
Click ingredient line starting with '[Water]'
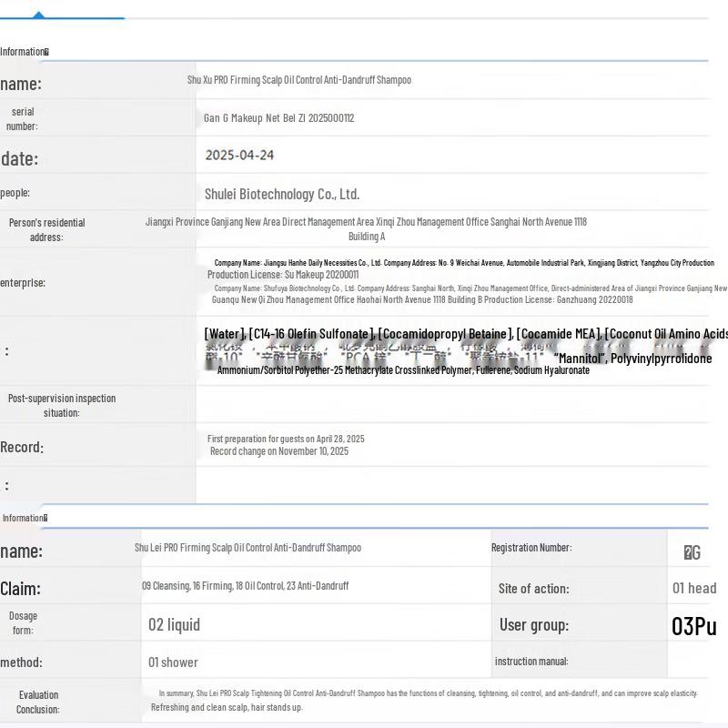(466, 334)
